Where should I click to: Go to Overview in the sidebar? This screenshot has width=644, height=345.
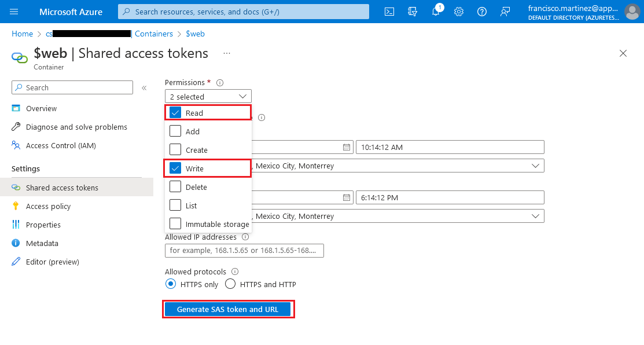pyautogui.click(x=41, y=108)
